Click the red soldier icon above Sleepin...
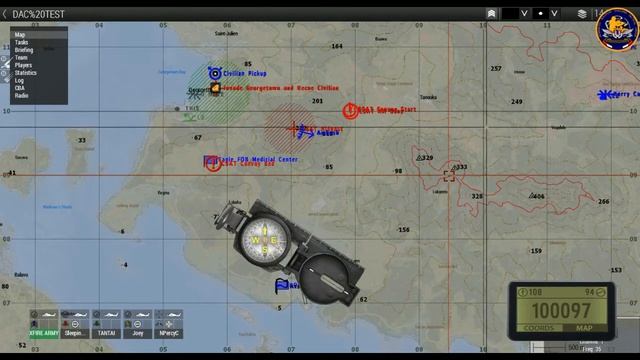 point(66,324)
